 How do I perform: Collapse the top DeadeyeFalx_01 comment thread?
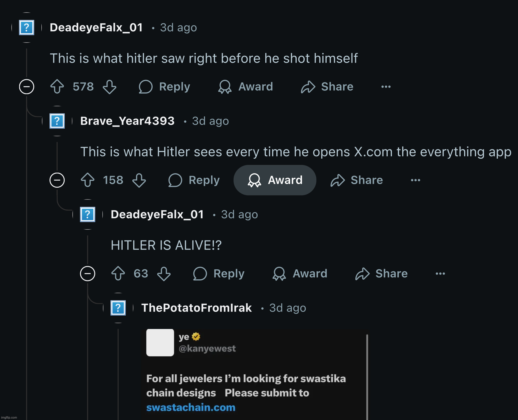point(27,86)
